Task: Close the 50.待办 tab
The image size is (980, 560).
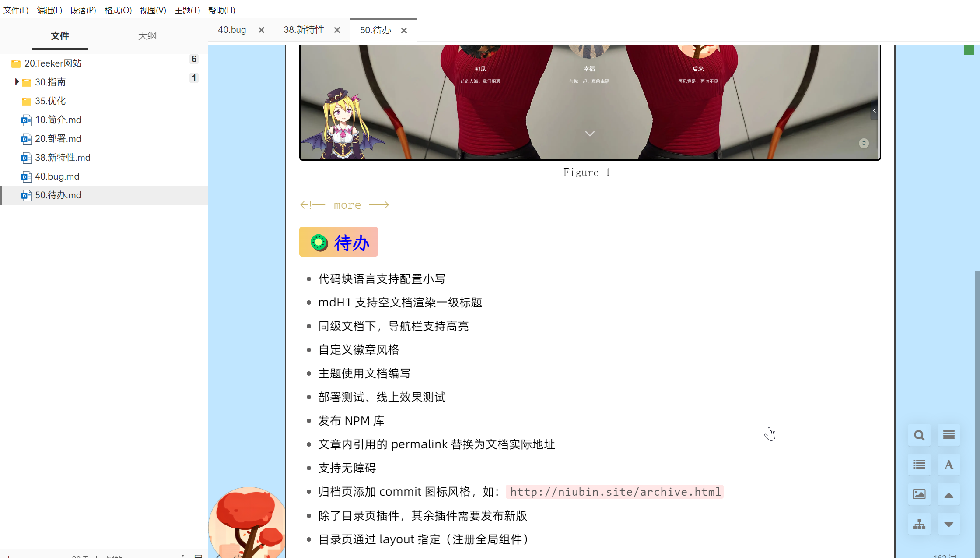Action: click(x=404, y=30)
